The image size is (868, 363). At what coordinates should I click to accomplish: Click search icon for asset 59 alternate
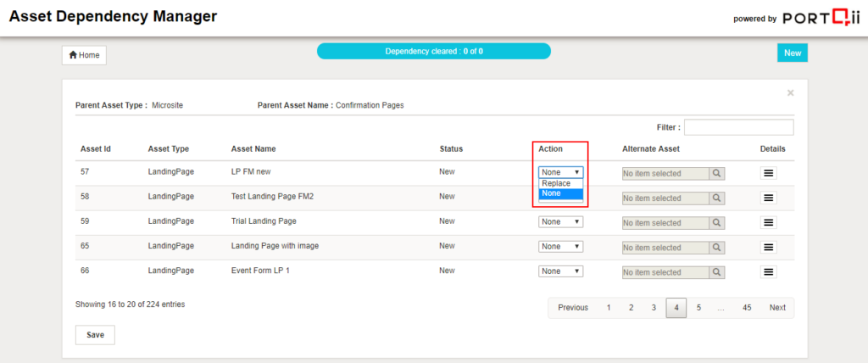tap(716, 222)
